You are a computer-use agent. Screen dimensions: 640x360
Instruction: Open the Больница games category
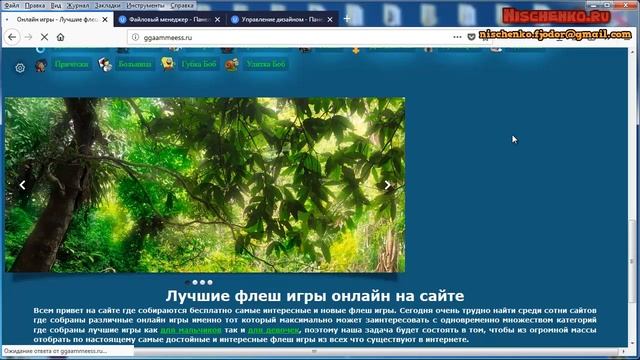point(135,64)
